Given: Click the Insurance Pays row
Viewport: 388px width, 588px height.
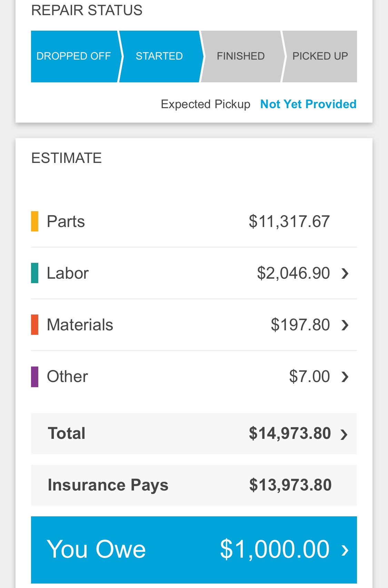Looking at the screenshot, I should (194, 485).
